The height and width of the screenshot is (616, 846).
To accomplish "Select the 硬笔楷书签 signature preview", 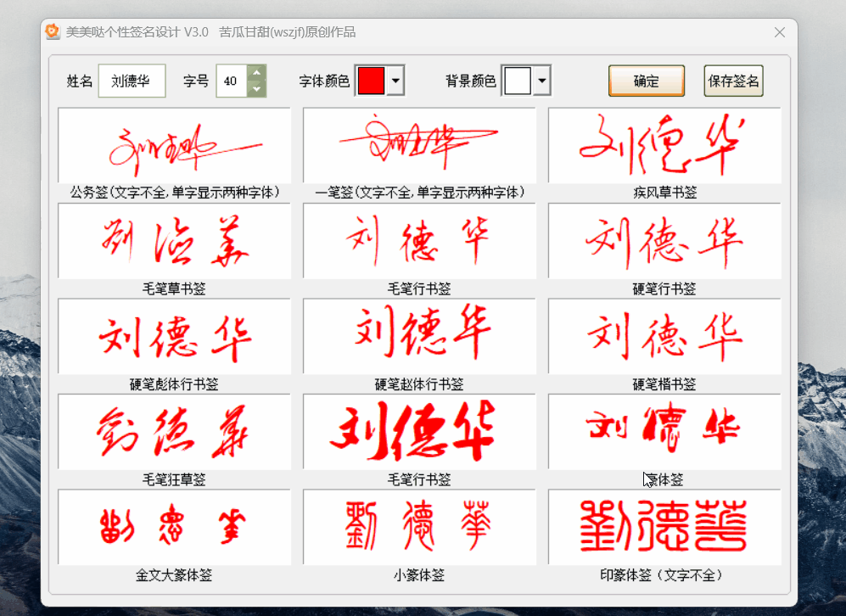I will click(x=664, y=337).
